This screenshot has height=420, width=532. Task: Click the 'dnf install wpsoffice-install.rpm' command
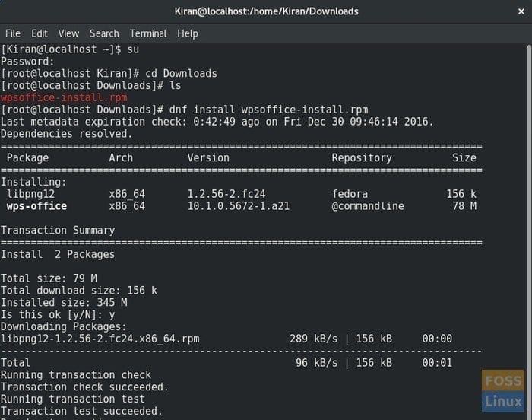tap(269, 110)
